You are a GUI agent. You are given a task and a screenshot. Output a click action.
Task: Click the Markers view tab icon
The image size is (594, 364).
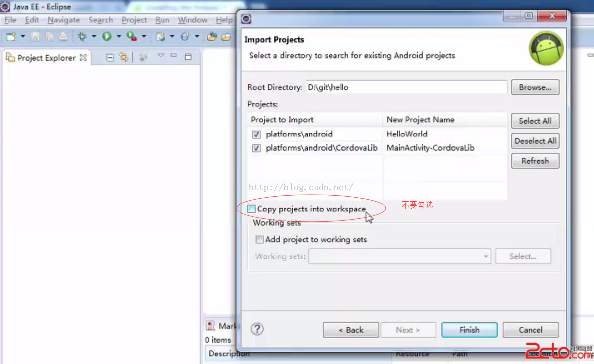210,326
